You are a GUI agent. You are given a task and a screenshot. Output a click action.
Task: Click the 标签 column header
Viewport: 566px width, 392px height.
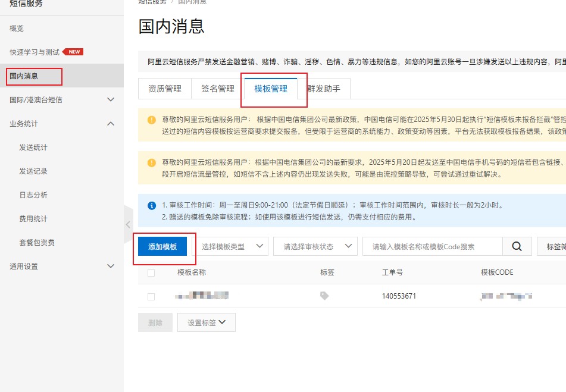pyautogui.click(x=327, y=272)
